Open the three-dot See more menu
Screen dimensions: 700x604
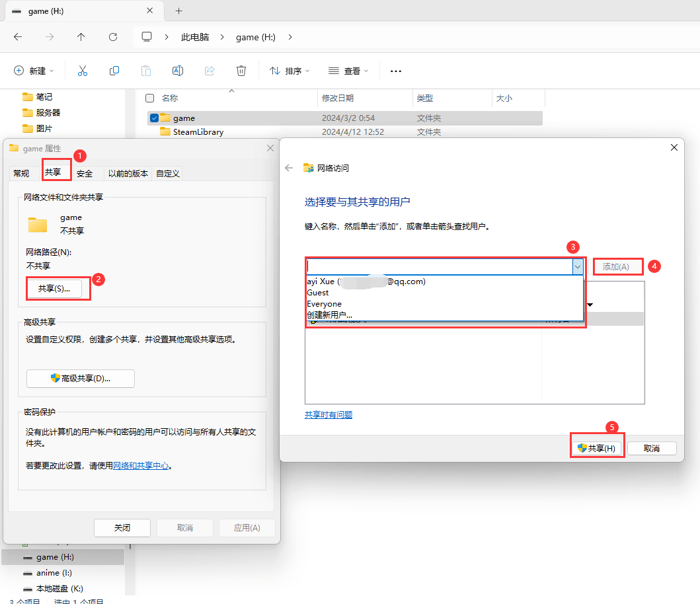click(x=396, y=71)
